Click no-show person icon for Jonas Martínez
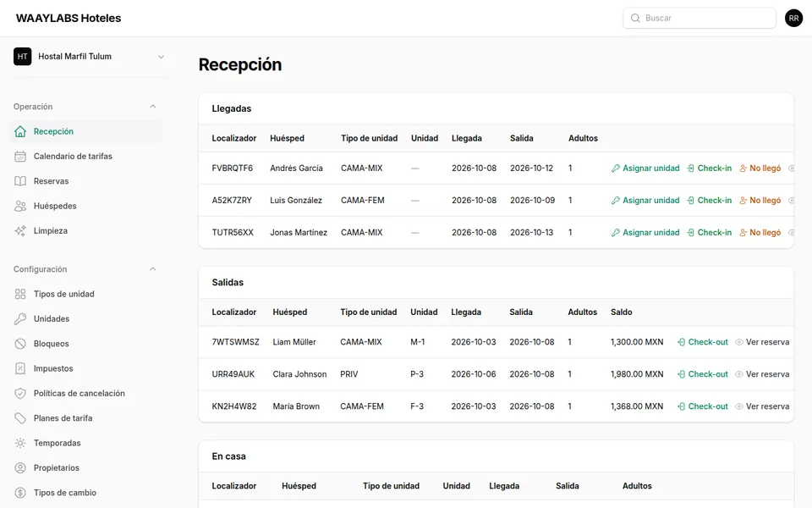This screenshot has width=812, height=508. click(x=743, y=233)
